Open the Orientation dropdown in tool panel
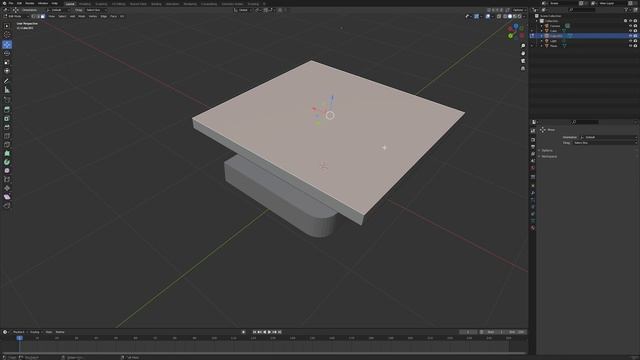This screenshot has height=360, width=640. pyautogui.click(x=608, y=137)
